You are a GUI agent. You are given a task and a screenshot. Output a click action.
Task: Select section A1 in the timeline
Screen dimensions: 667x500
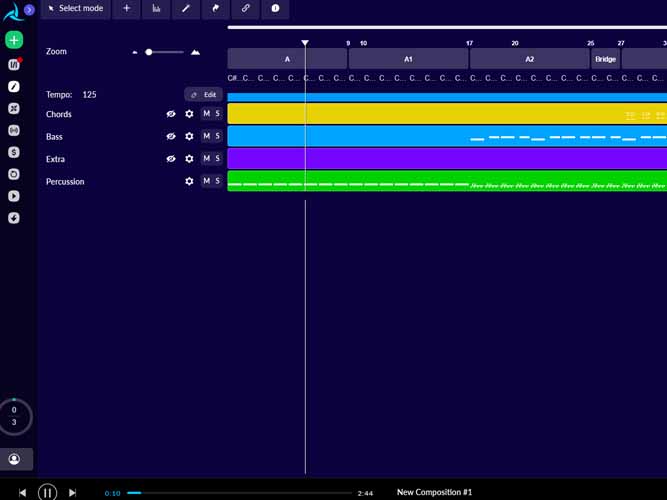click(x=408, y=59)
